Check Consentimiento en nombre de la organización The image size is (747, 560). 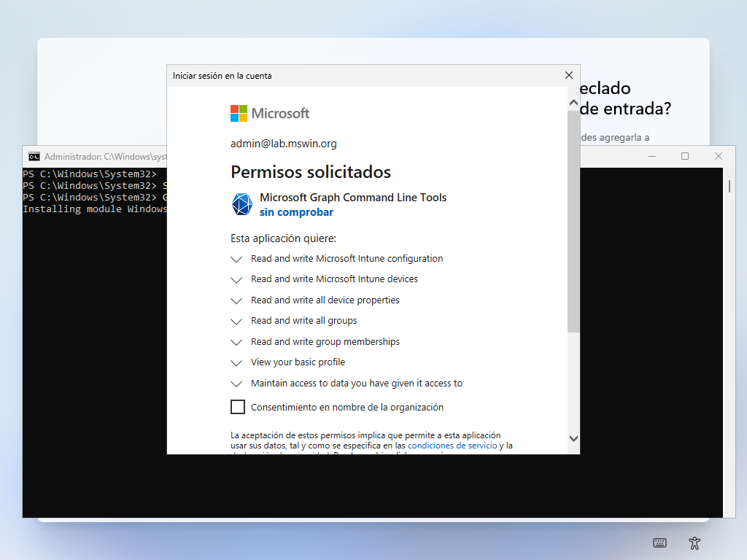tap(238, 407)
